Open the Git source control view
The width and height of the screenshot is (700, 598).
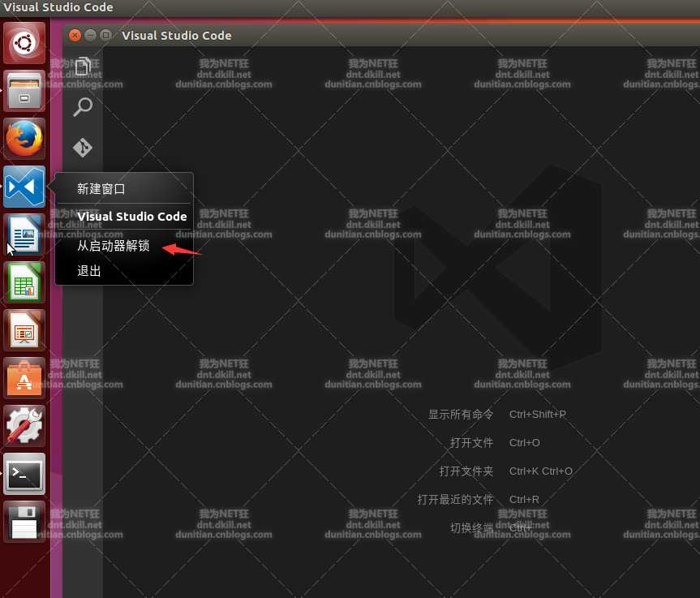point(83,148)
